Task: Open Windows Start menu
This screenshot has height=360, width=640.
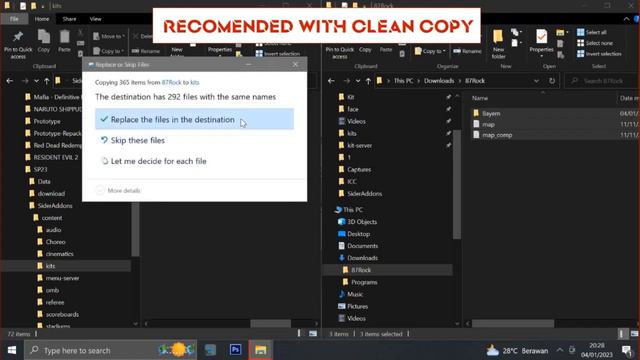Action: [12, 350]
